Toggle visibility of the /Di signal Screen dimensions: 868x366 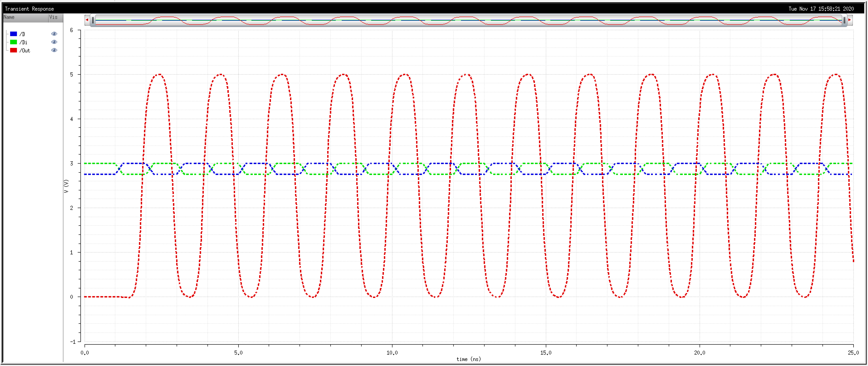(x=54, y=42)
